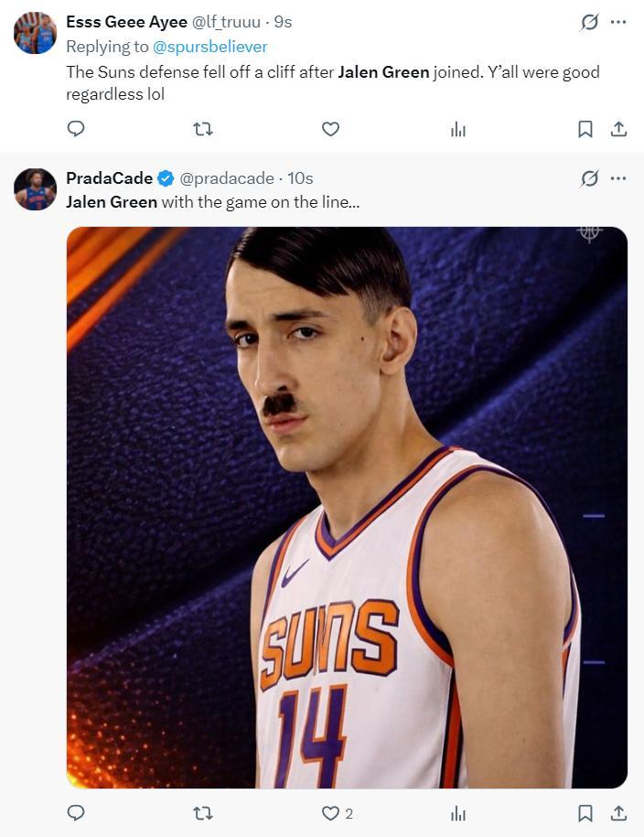Open Esss Geee Ayee profile name
The image size is (644, 837).
(126, 22)
